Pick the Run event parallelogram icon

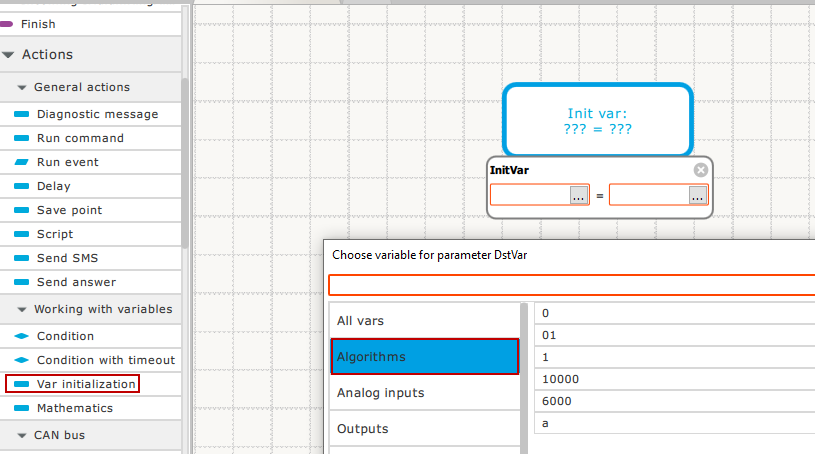[x=22, y=162]
